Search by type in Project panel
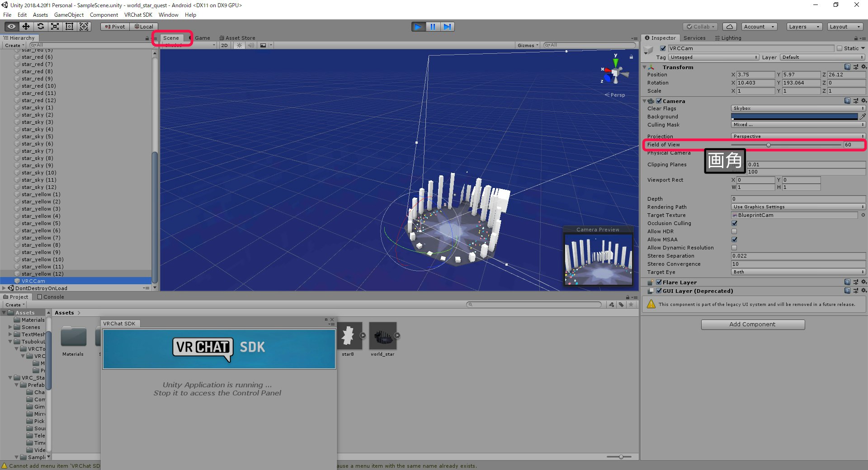Viewport: 868px width, 470px height. click(x=611, y=305)
